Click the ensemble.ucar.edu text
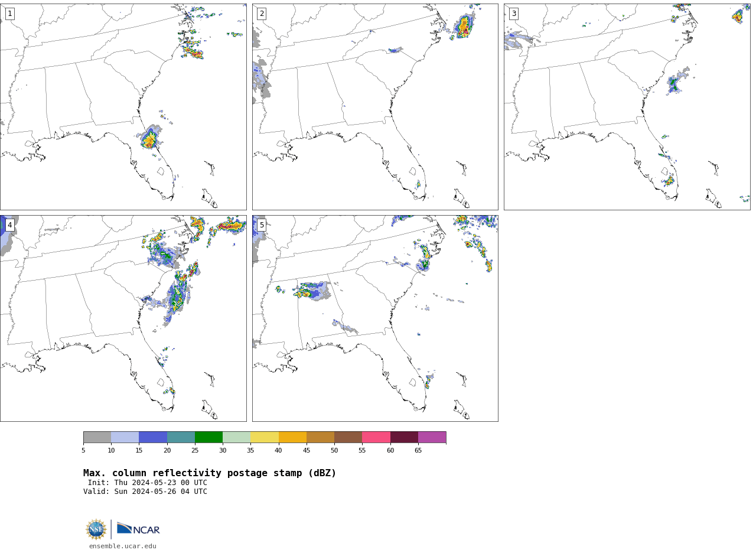 123,546
